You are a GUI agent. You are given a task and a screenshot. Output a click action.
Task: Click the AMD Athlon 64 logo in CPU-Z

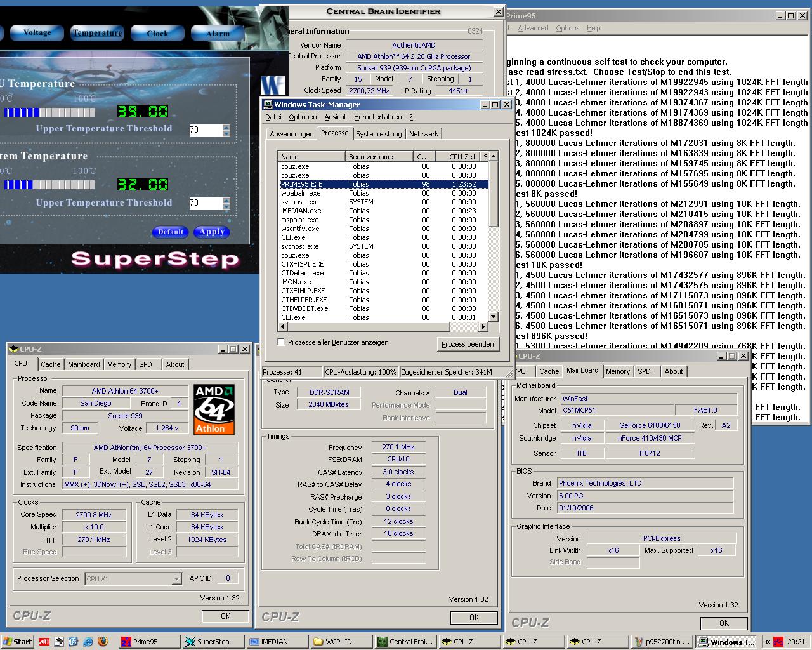pos(214,409)
